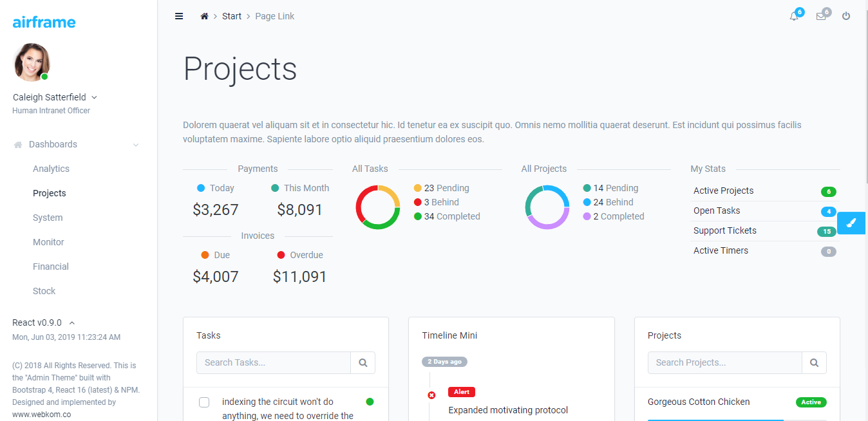Click the airframe logo link

(44, 22)
